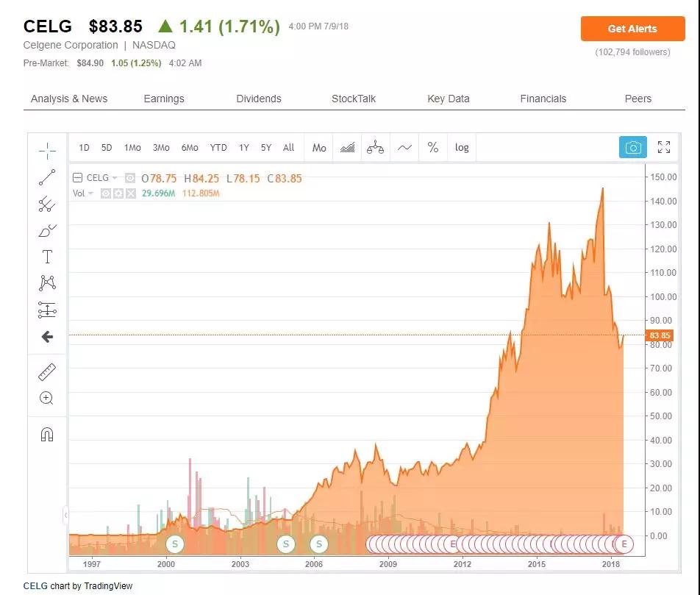The height and width of the screenshot is (595, 700).
Task: Click the split marker S near 2006
Action: click(319, 544)
